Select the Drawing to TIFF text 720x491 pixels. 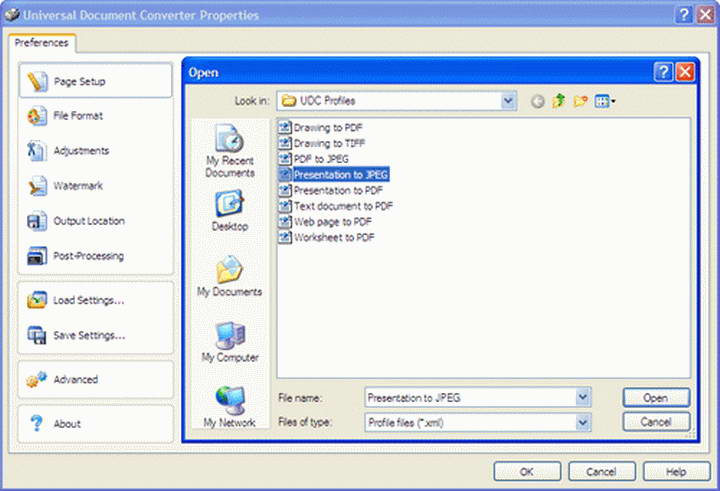(329, 144)
